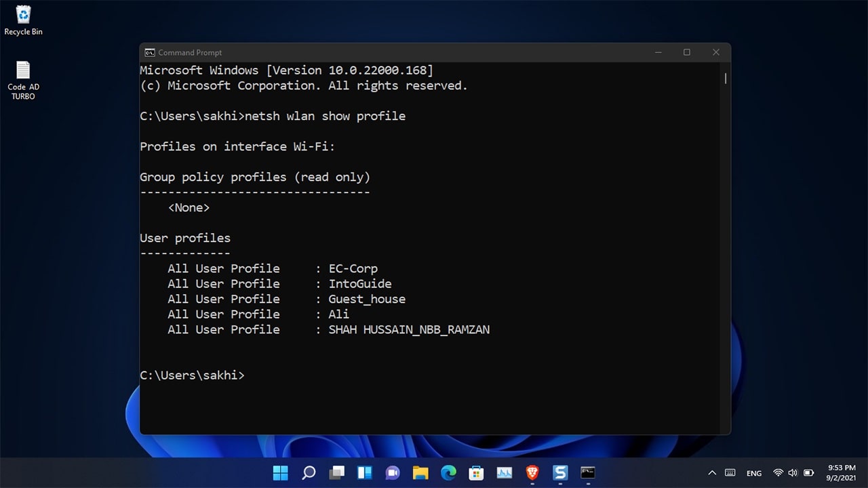
Task: Launch Teams Chat from taskbar
Action: click(x=393, y=472)
